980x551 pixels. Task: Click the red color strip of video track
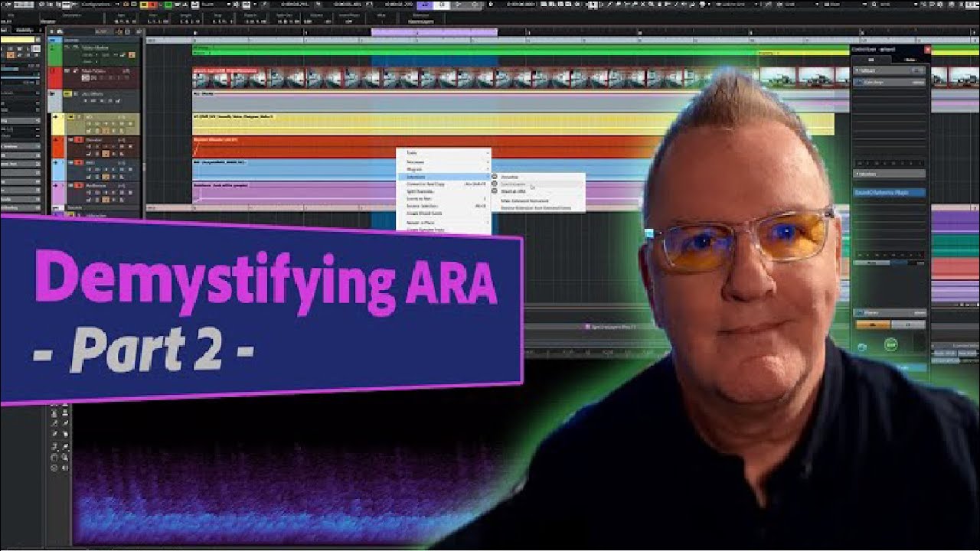[54, 78]
